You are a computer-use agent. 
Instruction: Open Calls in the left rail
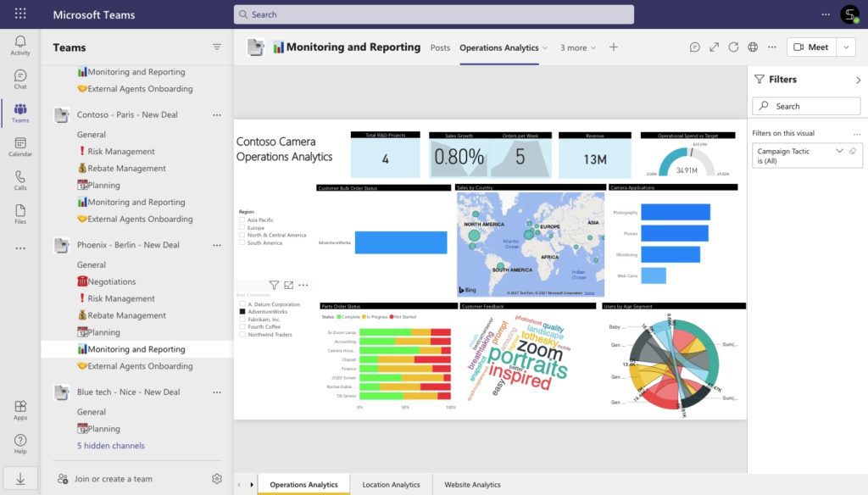tap(20, 181)
